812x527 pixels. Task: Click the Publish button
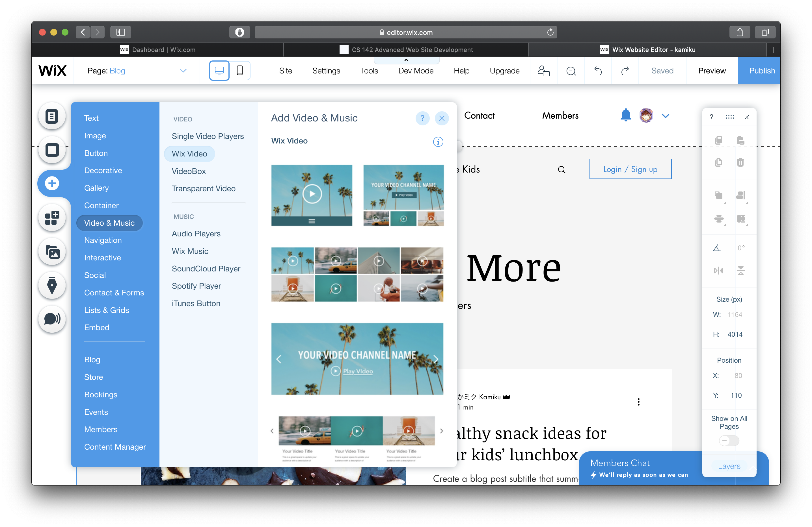point(761,71)
